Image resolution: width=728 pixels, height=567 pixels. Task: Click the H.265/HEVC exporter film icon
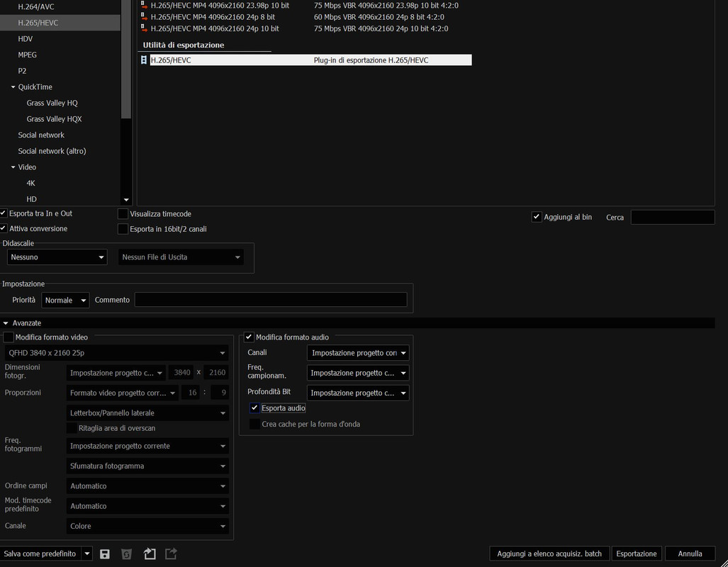point(144,60)
